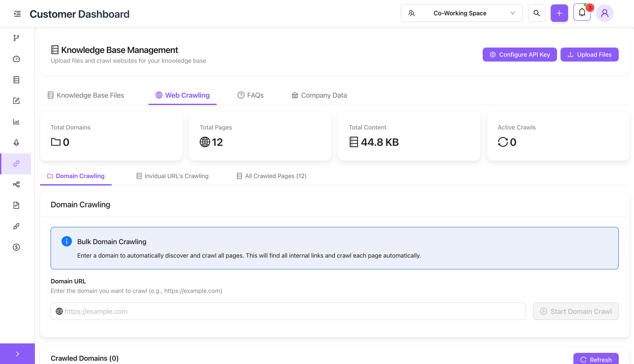Open the plug integrations sidebar icon
Image resolution: width=634 pixels, height=364 pixels.
16,226
